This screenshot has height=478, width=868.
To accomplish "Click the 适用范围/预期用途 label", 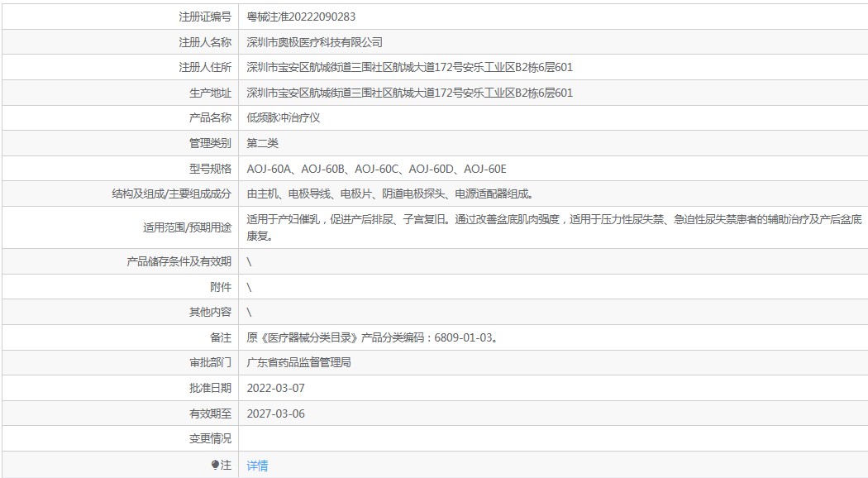I will pyautogui.click(x=187, y=227).
